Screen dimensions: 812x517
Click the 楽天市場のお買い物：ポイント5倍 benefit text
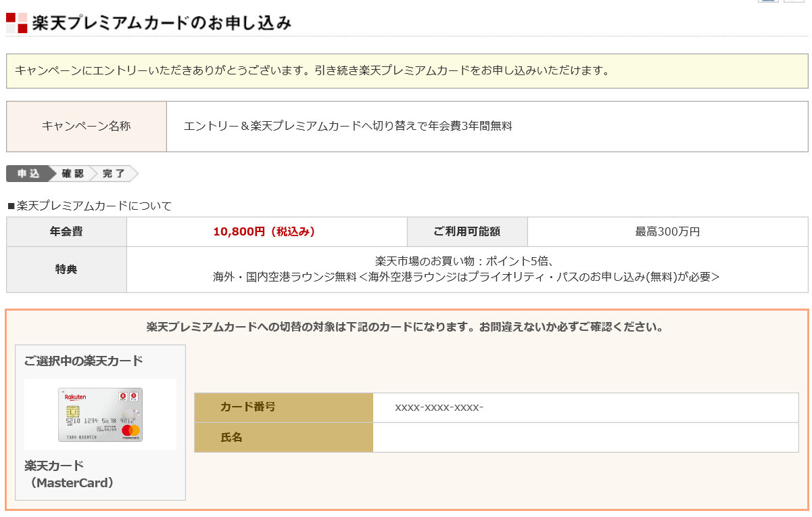point(467,261)
